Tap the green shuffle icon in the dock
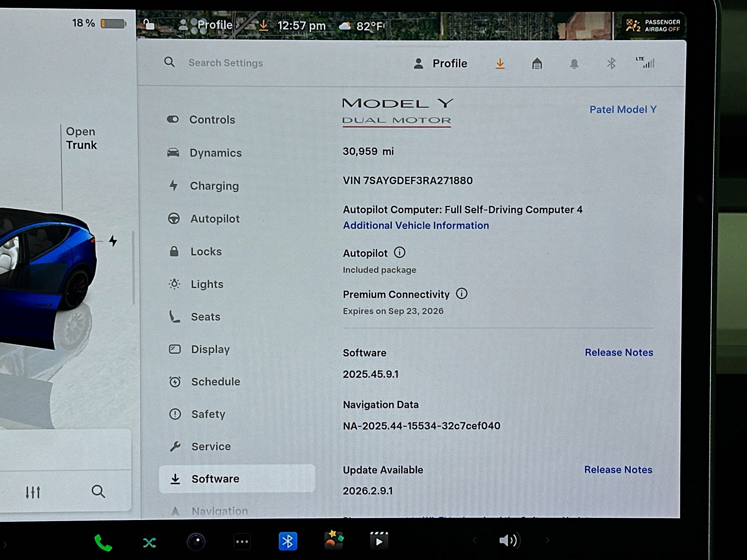 click(149, 543)
